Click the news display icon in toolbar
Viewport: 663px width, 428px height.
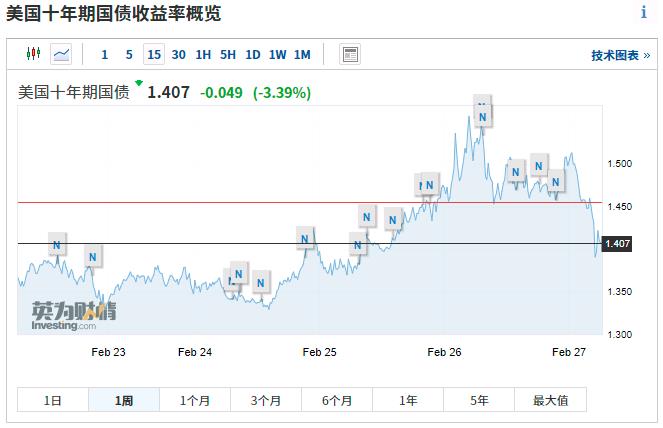click(350, 54)
